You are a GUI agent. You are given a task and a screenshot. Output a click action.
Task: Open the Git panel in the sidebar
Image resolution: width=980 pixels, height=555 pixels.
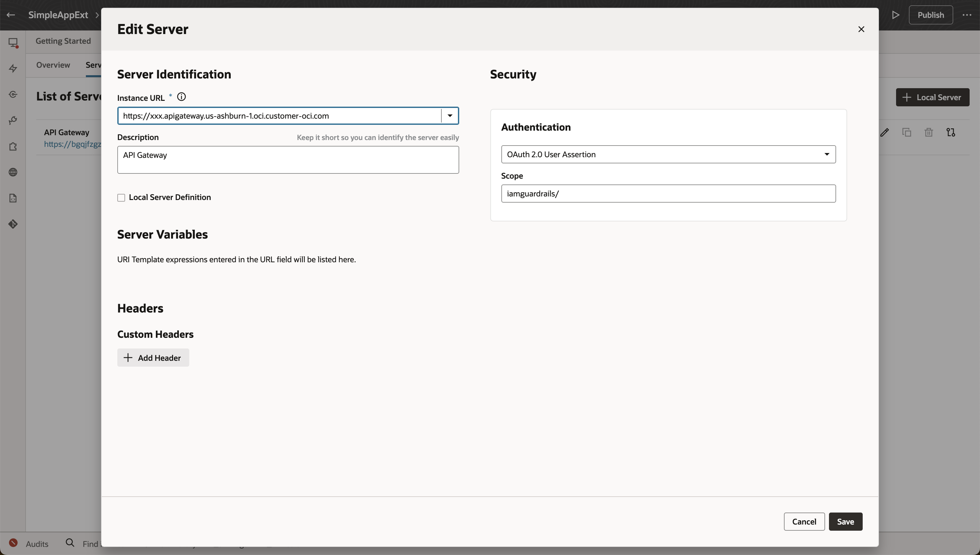point(13,224)
